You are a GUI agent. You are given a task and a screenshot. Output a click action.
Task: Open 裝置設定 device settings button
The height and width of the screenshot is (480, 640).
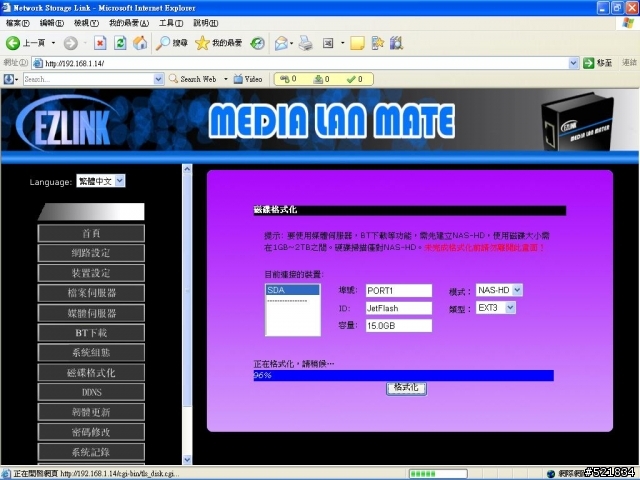91,273
